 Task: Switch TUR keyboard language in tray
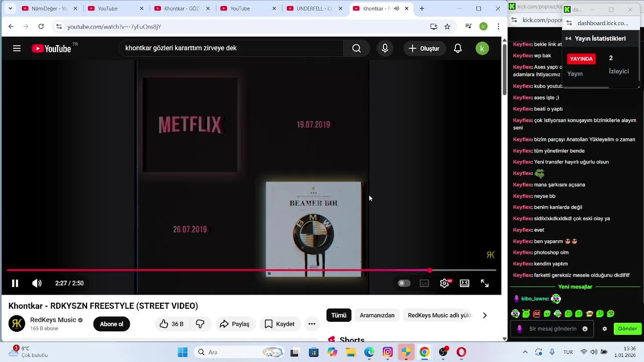(x=568, y=352)
